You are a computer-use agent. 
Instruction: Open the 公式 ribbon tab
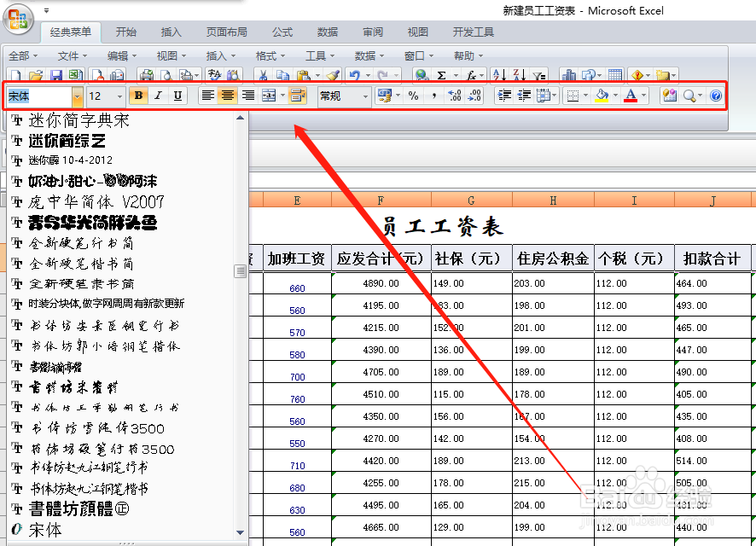tap(282, 32)
